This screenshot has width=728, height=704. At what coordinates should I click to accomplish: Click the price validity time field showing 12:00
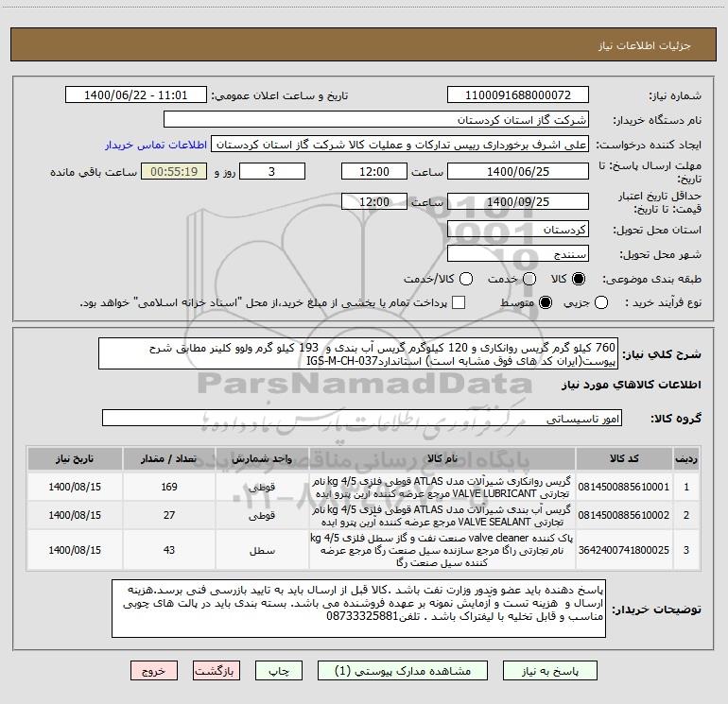point(374,201)
